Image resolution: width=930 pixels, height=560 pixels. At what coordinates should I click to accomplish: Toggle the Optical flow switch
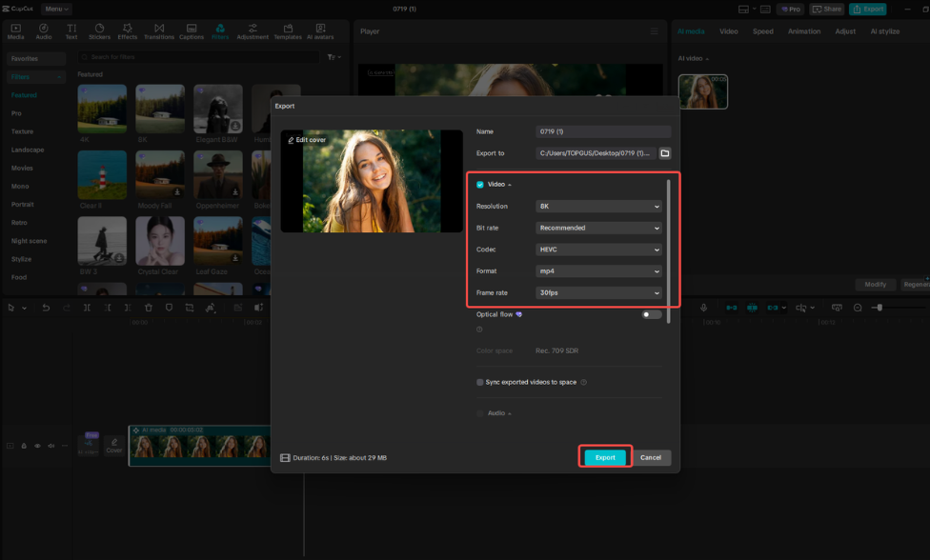coord(650,312)
